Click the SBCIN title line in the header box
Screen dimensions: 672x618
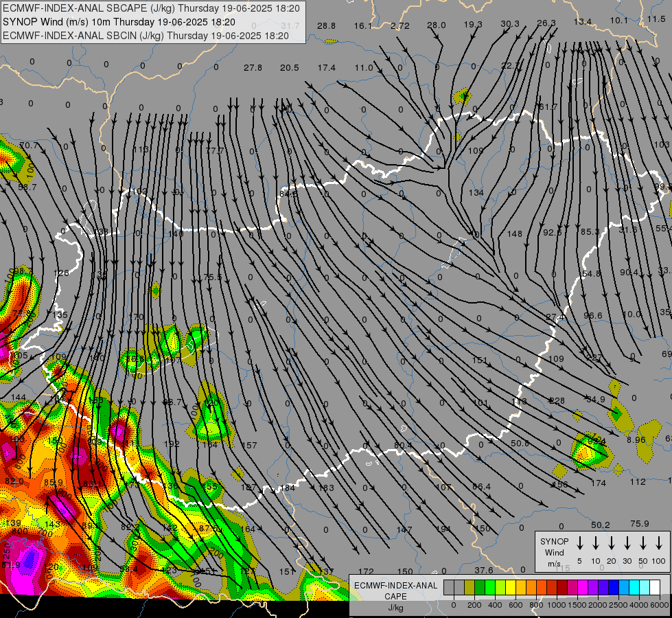pos(146,36)
